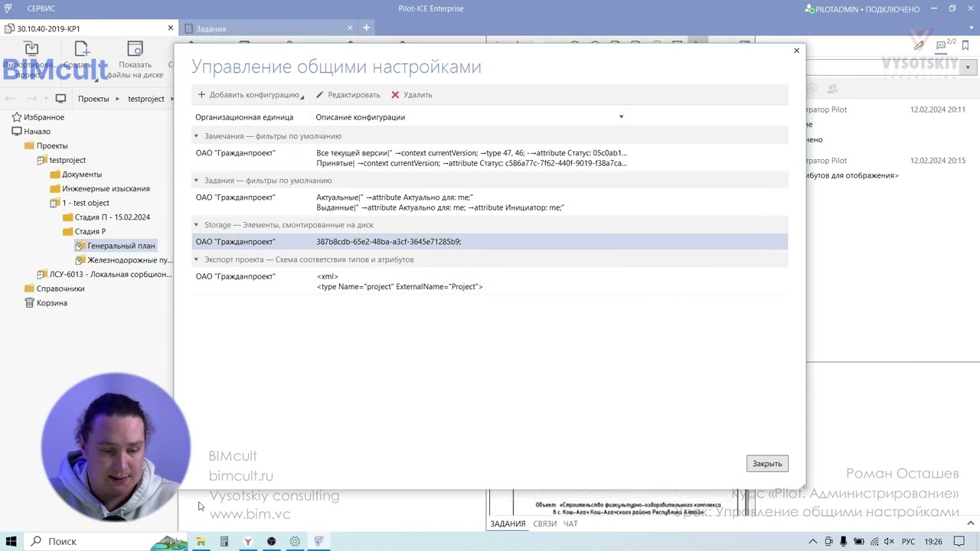The width and height of the screenshot is (980, 551).
Task: Close the Задания tab
Action: tap(350, 28)
